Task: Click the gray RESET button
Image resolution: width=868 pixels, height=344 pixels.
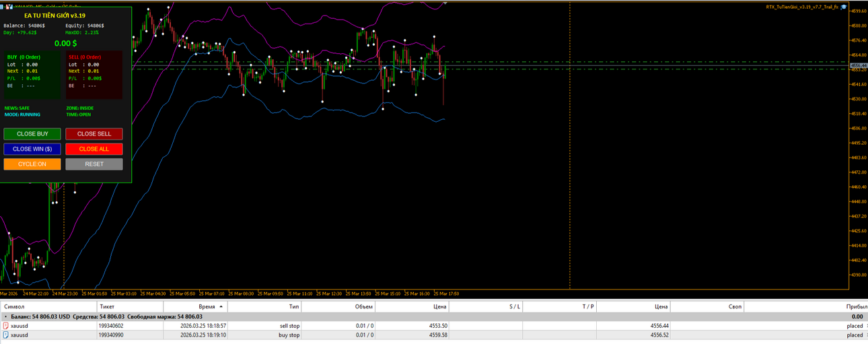Action: 94,164
